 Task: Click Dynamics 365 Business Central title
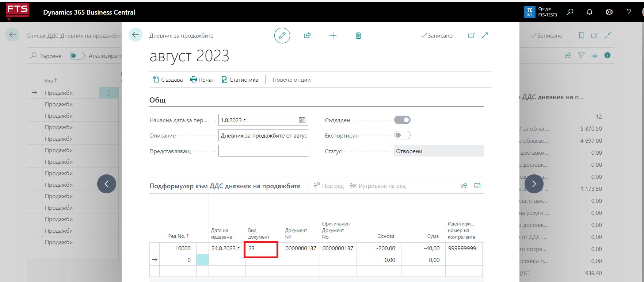pos(89,12)
